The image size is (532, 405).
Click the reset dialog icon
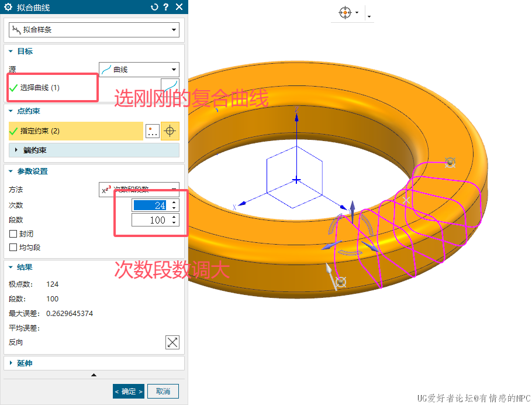point(154,7)
